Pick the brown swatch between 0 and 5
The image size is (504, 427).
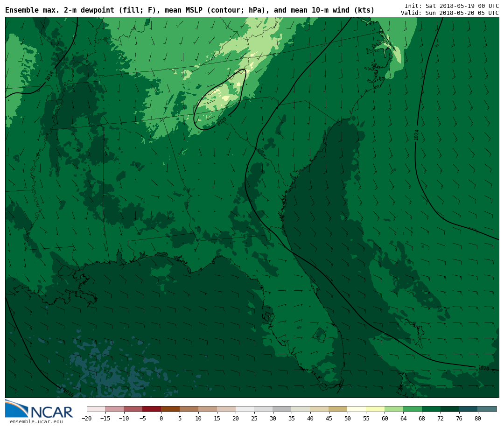point(170,409)
